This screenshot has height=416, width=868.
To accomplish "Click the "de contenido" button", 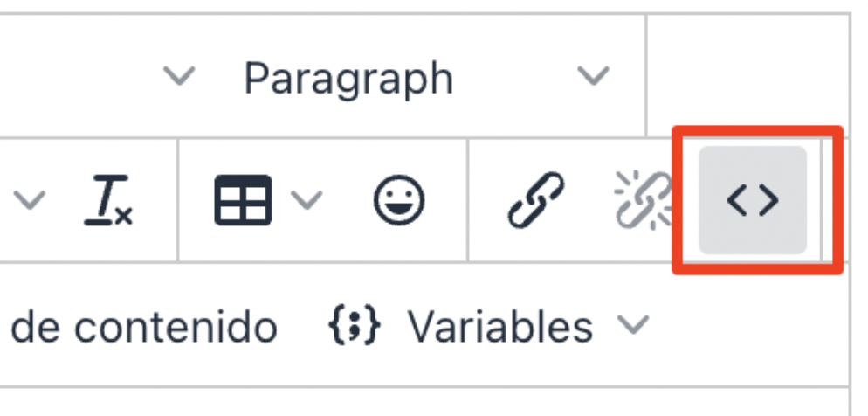I will (144, 328).
